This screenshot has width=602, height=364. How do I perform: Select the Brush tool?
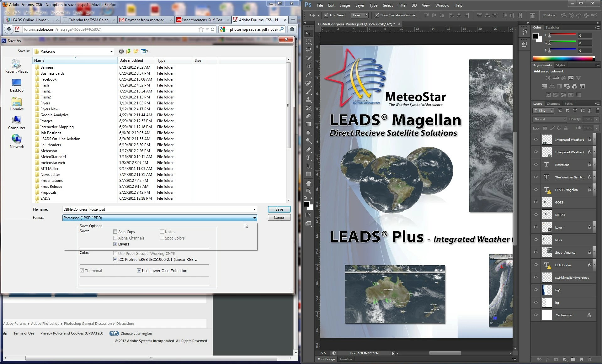click(x=308, y=92)
